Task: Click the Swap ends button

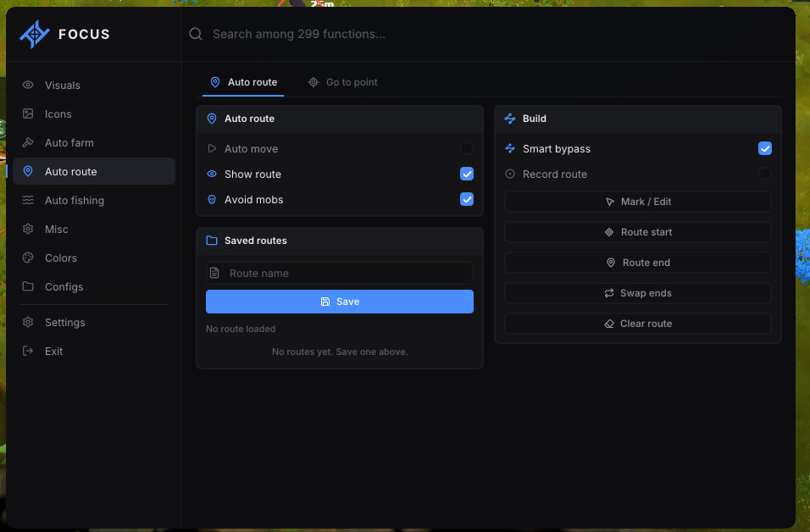Action: [x=638, y=293]
